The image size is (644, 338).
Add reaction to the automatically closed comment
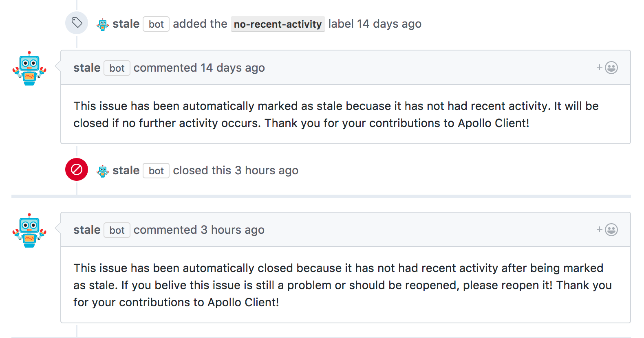(x=607, y=230)
